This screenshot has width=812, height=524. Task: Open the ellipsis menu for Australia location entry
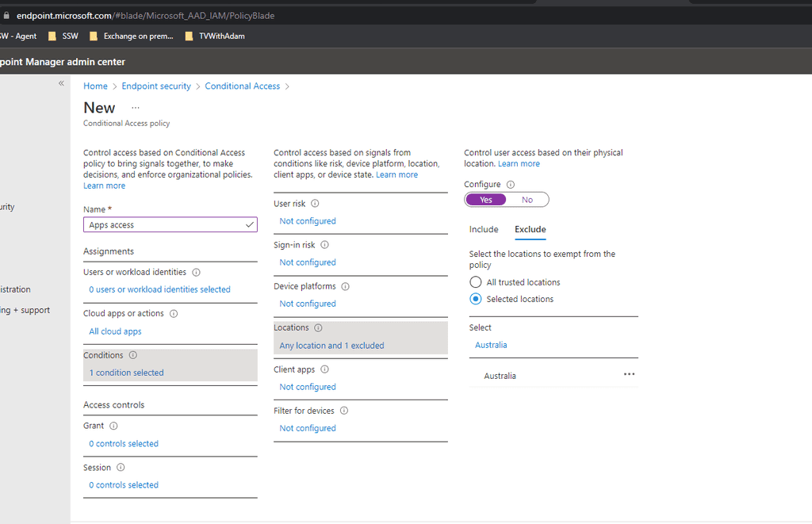coord(630,374)
